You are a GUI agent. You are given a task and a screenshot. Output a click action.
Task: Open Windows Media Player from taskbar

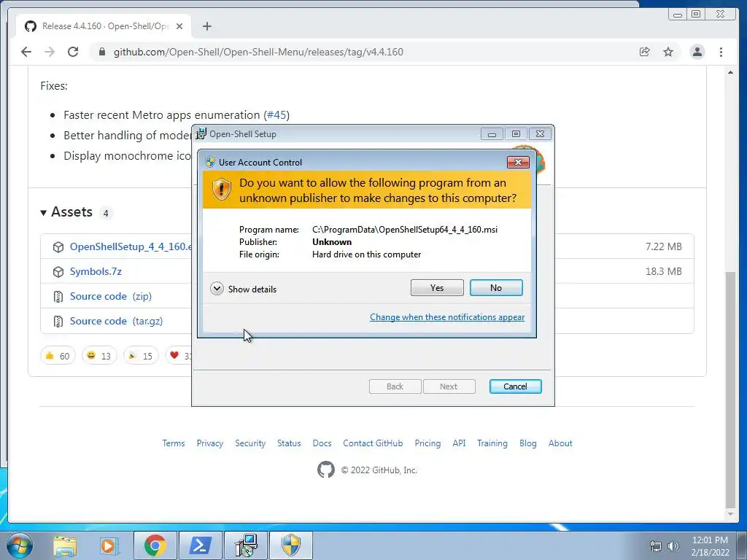pos(109,545)
